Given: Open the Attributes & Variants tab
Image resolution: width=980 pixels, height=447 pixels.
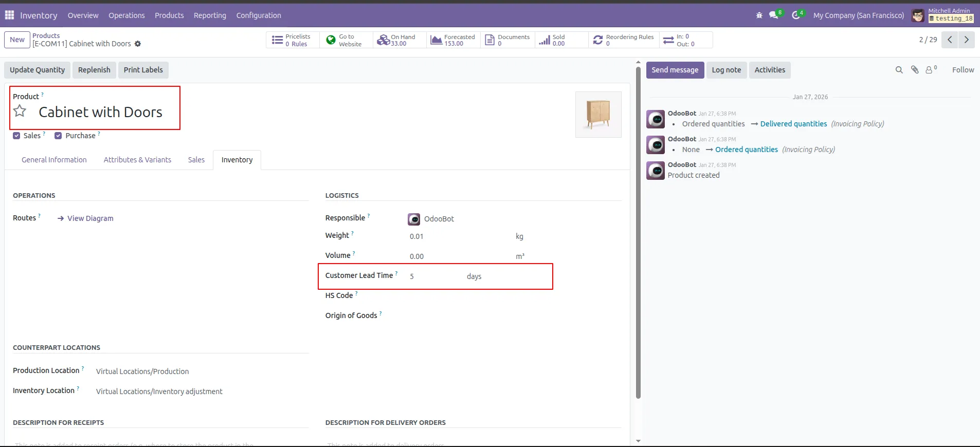Looking at the screenshot, I should (x=137, y=160).
